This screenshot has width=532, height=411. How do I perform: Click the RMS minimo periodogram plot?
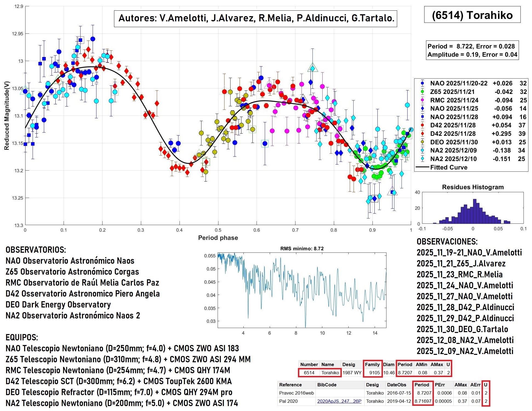302,290
